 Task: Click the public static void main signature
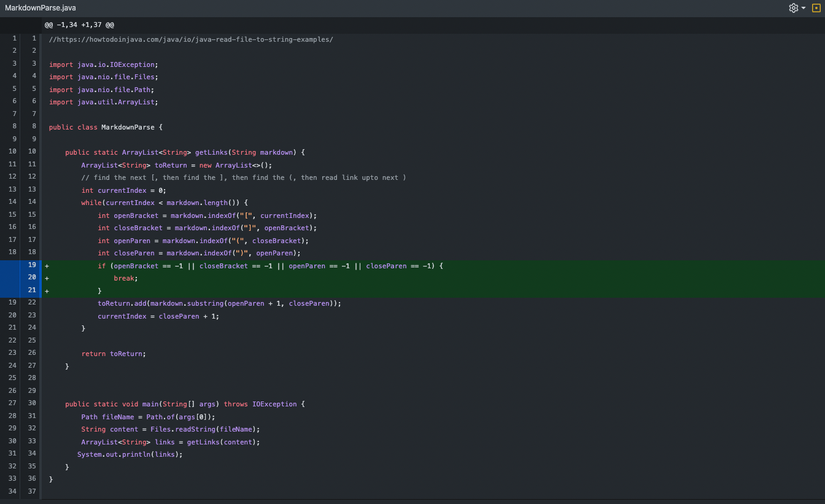[x=185, y=404]
